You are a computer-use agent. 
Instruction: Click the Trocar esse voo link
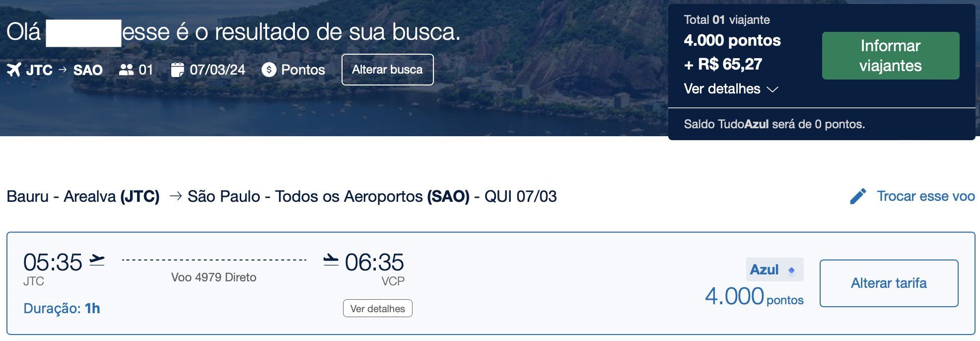coord(926,196)
